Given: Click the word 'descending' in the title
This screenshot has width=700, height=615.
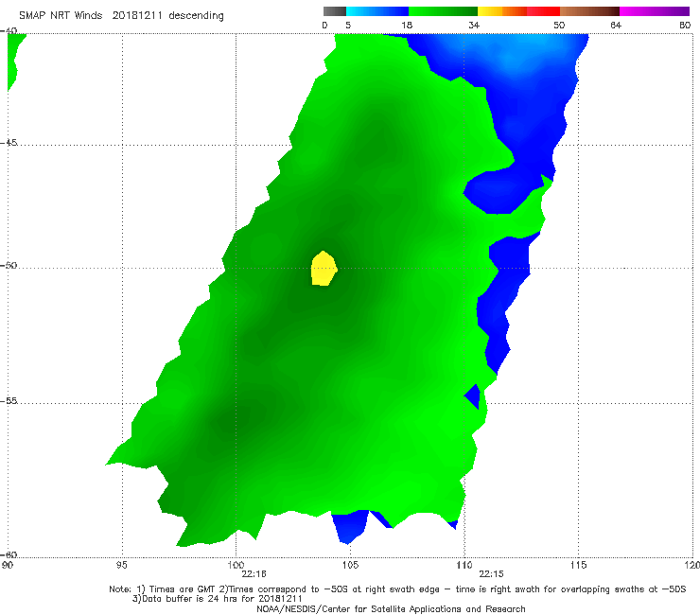Looking at the screenshot, I should tap(197, 16).
